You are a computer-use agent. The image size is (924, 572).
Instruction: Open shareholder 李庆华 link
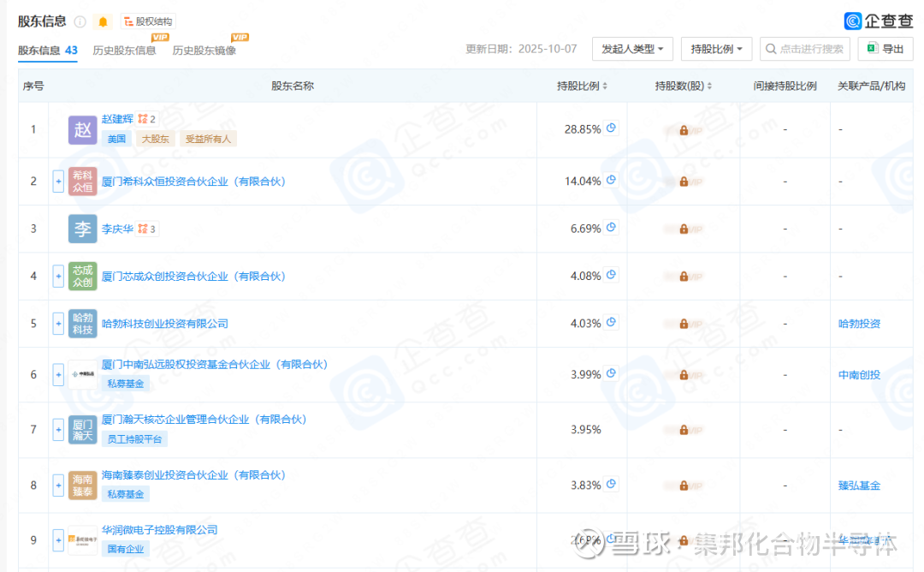(x=117, y=229)
